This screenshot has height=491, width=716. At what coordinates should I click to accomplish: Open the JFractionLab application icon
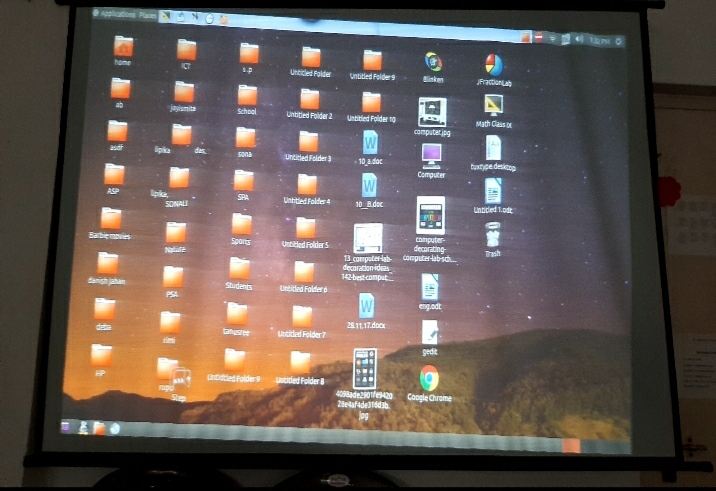click(x=494, y=65)
